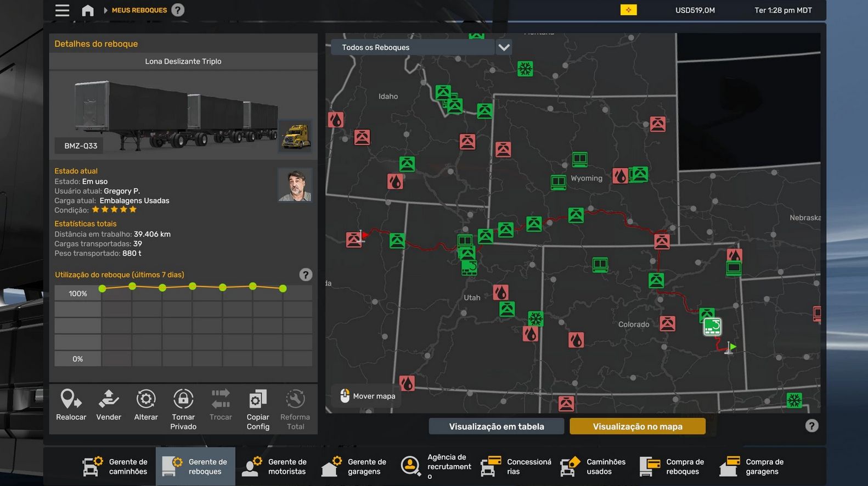Switch to Gerente de motoristas tab
The width and height of the screenshot is (868, 486).
click(275, 466)
